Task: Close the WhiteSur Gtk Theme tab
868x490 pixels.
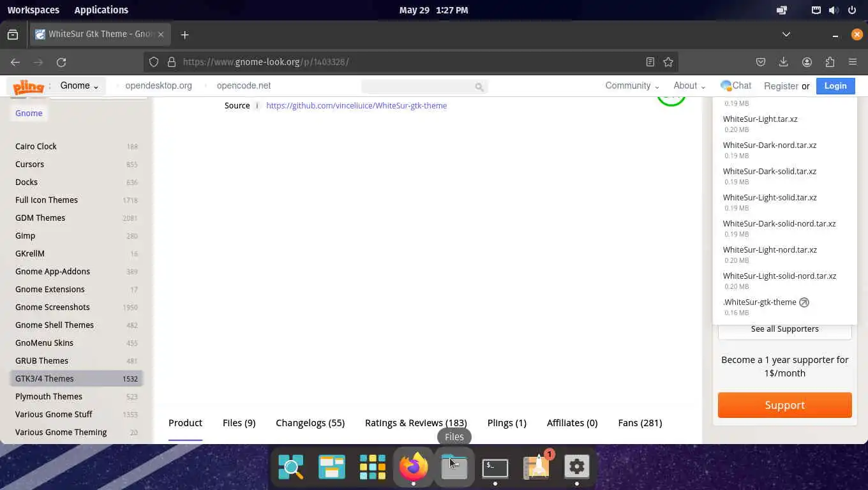Action: coord(161,34)
